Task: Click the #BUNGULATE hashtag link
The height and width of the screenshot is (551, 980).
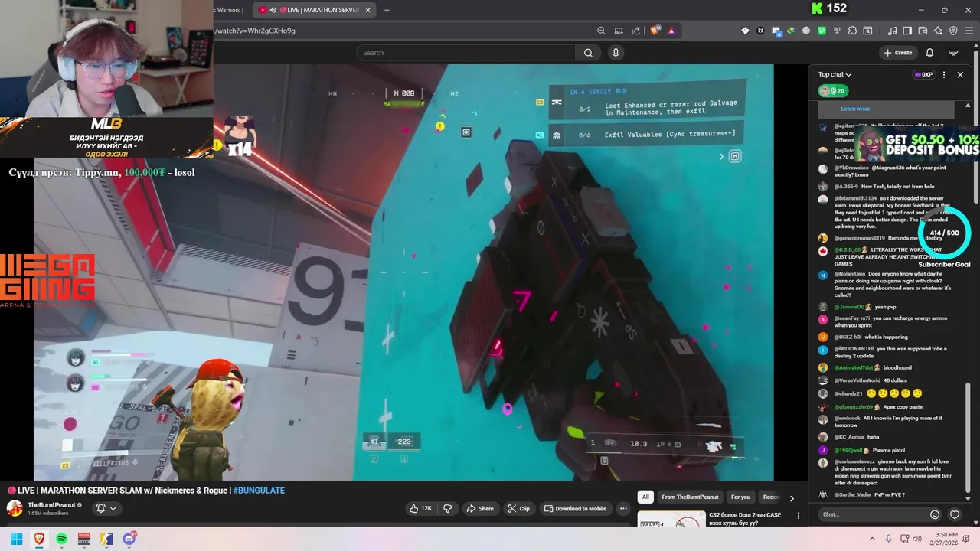Action: (259, 490)
